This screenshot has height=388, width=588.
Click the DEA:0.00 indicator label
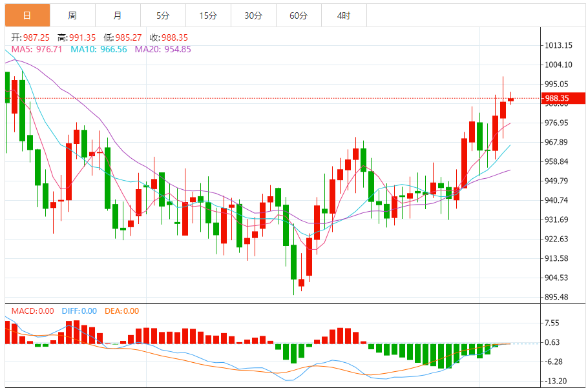pos(121,311)
